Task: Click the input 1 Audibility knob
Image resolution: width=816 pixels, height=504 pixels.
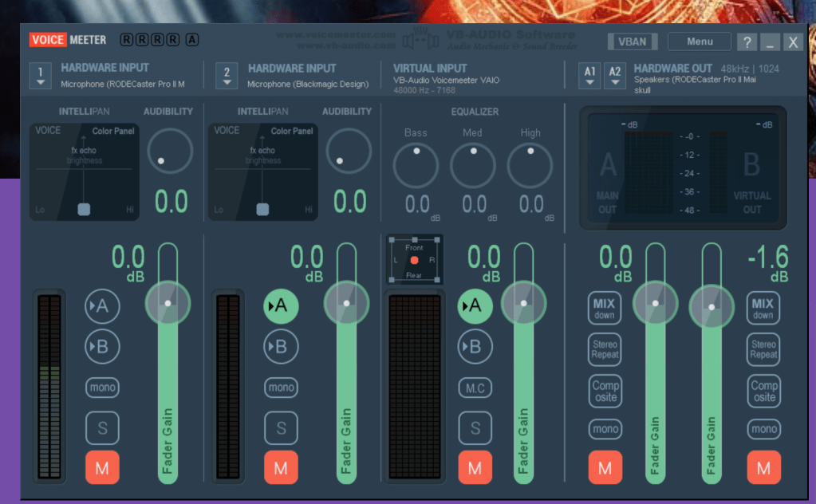Action: pyautogui.click(x=170, y=152)
